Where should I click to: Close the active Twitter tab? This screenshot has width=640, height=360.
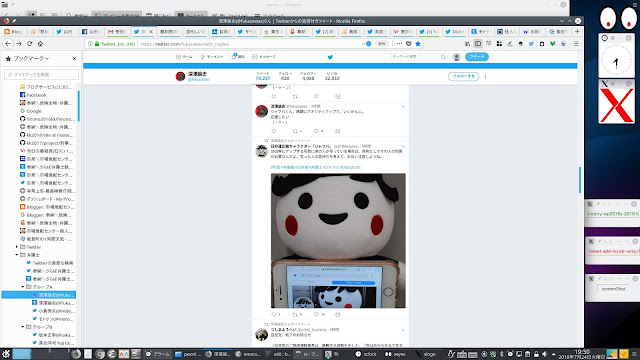[x=151, y=31]
